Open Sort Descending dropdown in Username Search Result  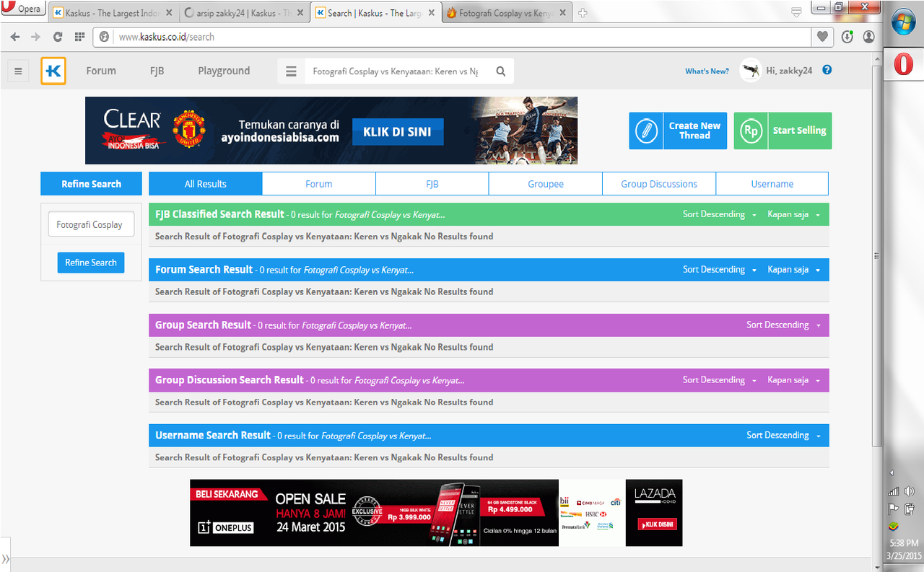tap(783, 436)
